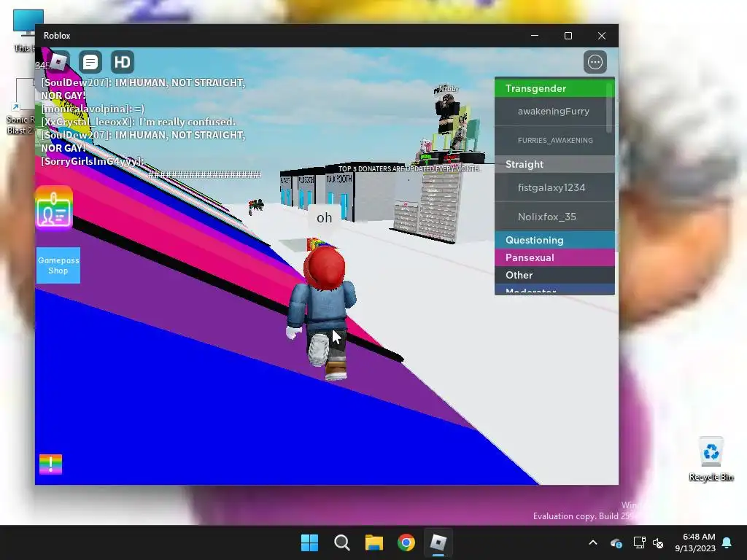
Task: Click the XxCrystal_leeoxX chat message
Action: pyautogui.click(x=138, y=122)
